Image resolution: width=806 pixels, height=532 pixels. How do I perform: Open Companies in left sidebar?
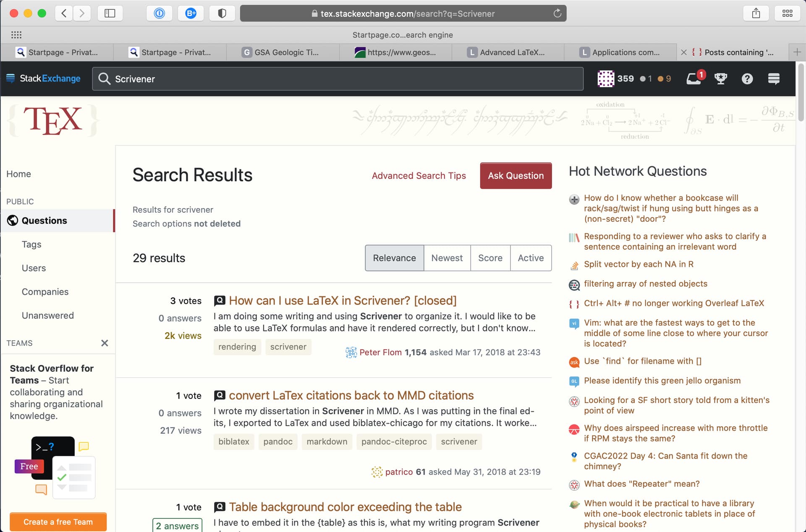45,292
